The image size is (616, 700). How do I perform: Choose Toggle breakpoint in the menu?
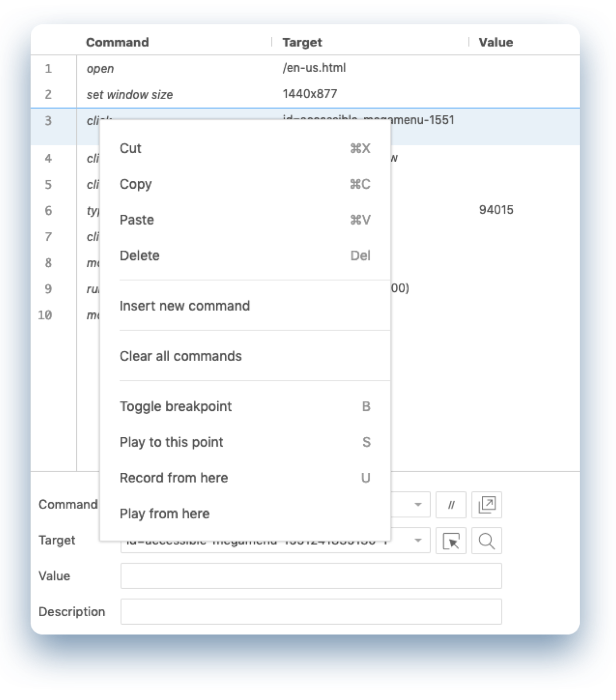(x=245, y=406)
